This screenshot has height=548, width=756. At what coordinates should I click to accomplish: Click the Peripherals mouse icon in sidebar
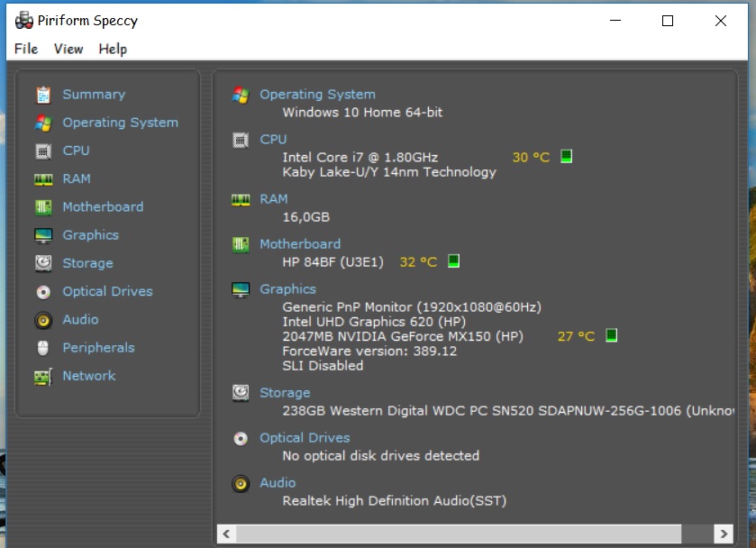(x=43, y=348)
